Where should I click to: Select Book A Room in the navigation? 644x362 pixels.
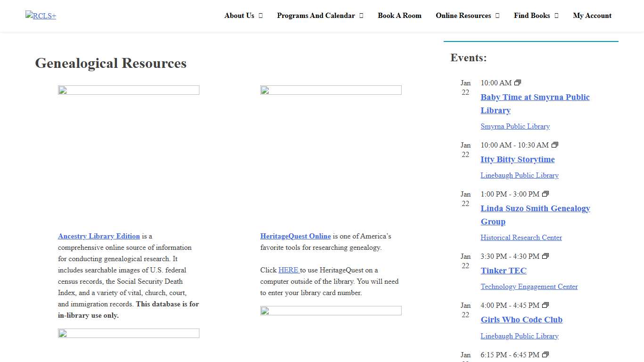[399, 16]
